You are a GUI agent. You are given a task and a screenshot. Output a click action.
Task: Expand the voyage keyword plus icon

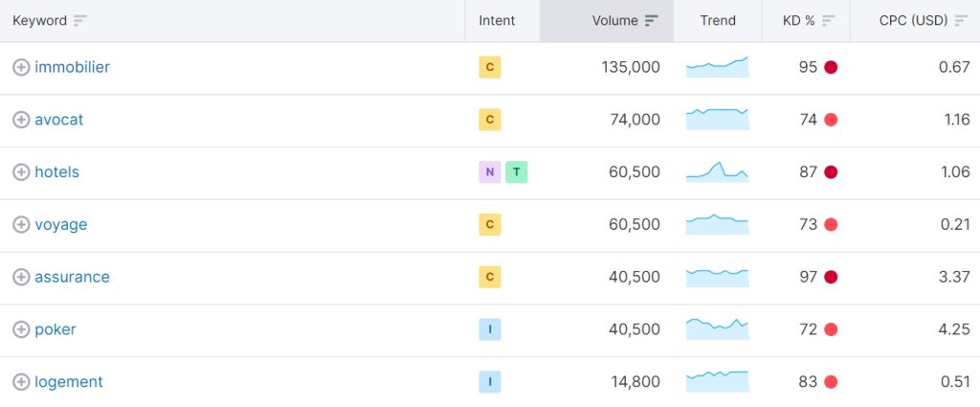click(21, 225)
